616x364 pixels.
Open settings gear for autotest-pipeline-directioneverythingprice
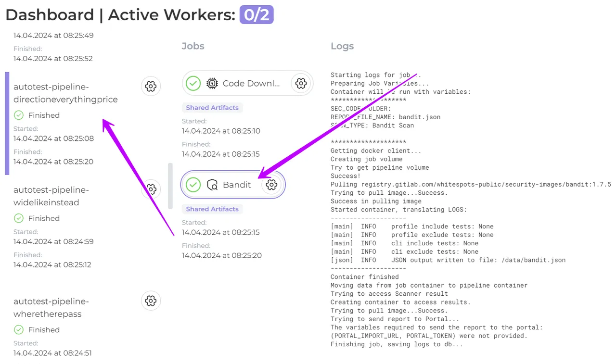(151, 86)
